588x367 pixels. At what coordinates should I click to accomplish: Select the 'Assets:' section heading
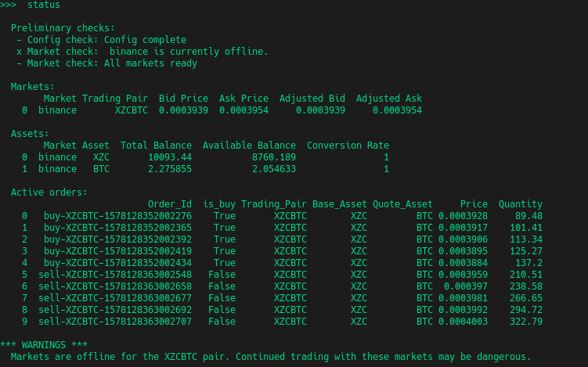click(30, 134)
